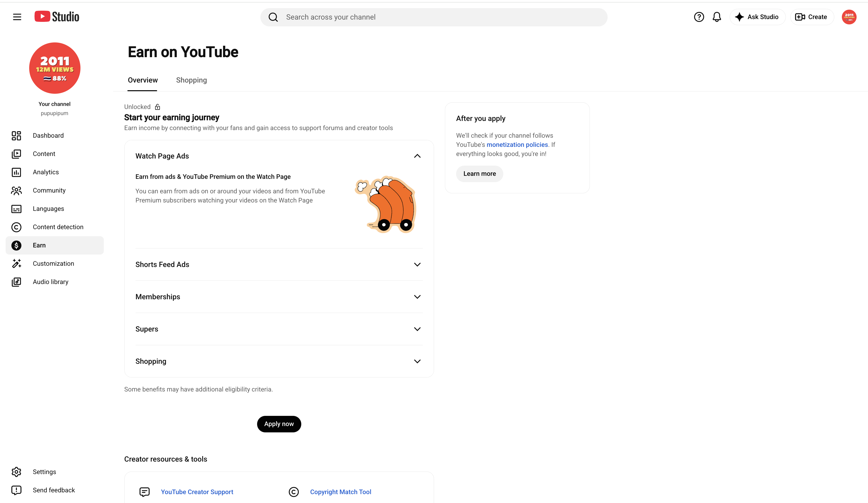Click the Languages subtitles icon
Screen dimensions: 868x503
click(16, 209)
